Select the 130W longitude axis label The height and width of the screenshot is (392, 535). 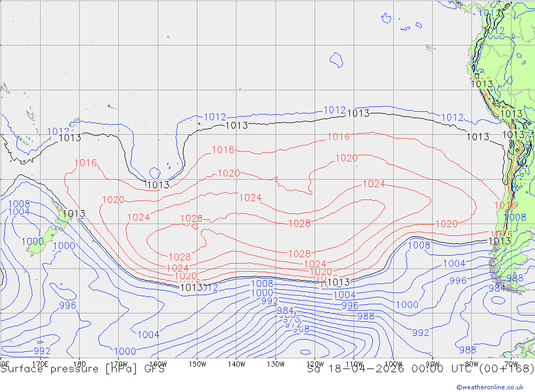point(276,364)
